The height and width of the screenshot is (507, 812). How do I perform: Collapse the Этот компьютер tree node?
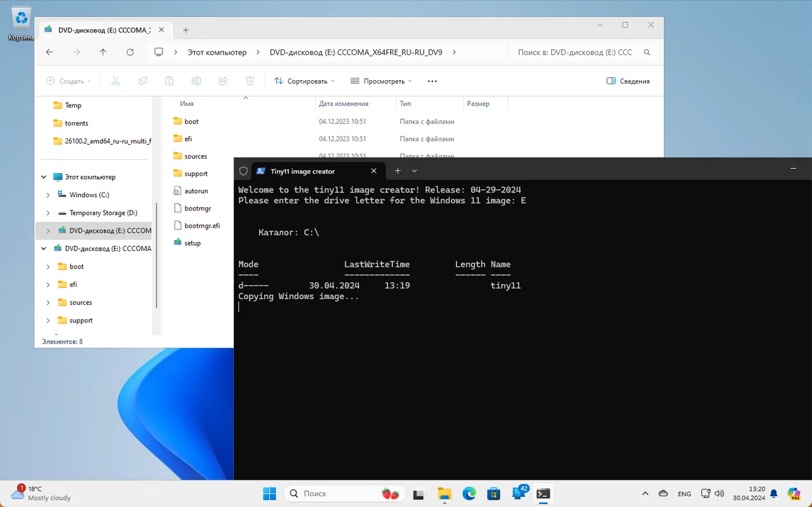[44, 177]
